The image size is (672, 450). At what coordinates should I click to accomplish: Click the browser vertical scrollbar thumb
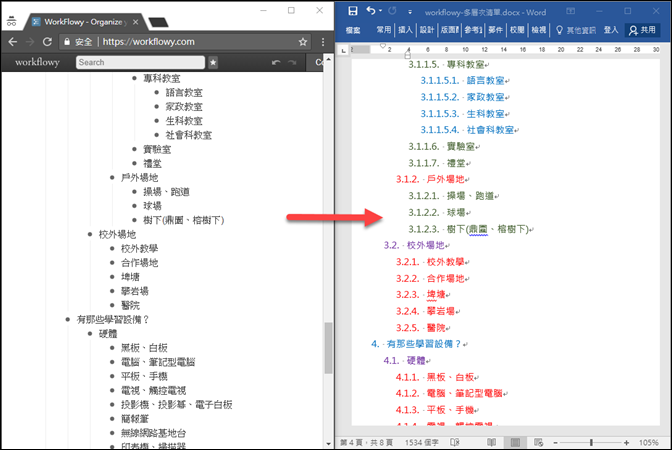coord(328,348)
